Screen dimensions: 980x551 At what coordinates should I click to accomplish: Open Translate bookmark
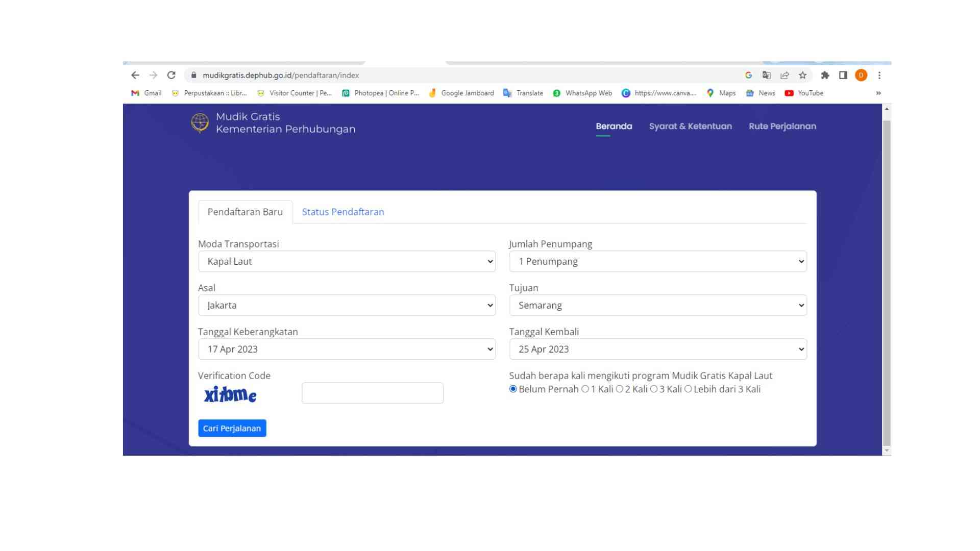coord(523,93)
